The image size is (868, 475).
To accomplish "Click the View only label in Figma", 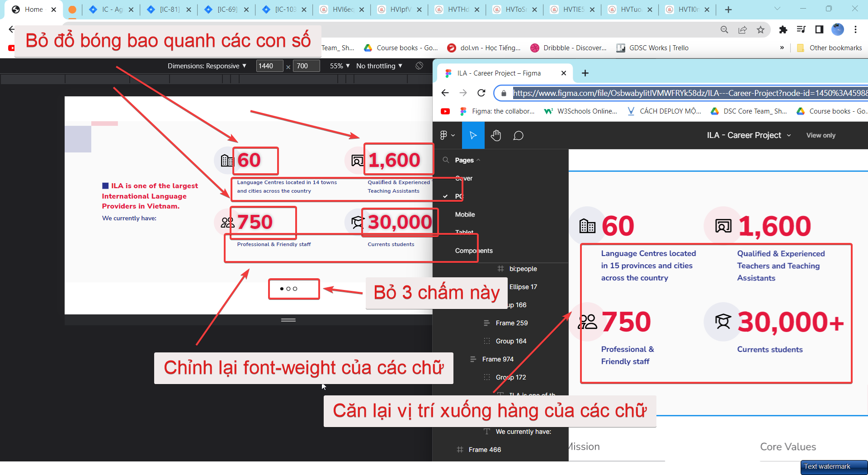I will point(821,135).
